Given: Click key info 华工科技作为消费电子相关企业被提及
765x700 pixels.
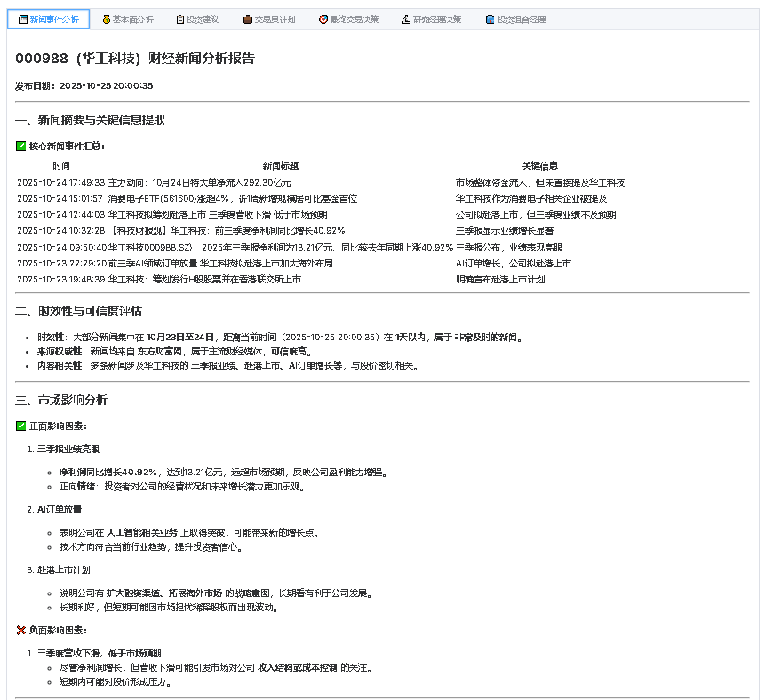Looking at the screenshot, I should (531, 198).
